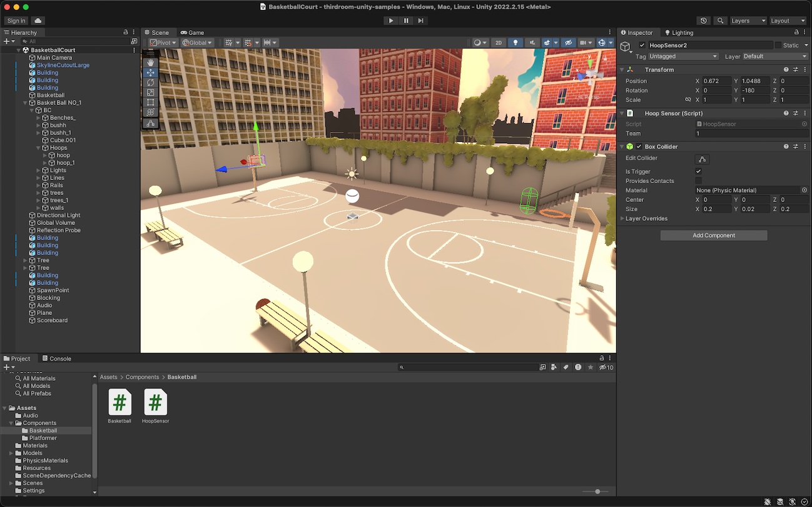Click the Add Component button
This screenshot has height=507, width=812.
(x=713, y=236)
